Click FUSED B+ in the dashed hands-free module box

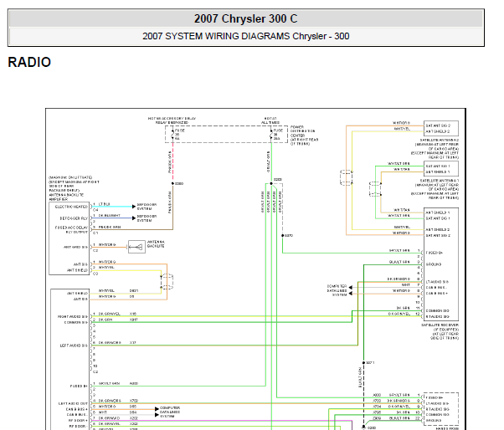[435, 397]
